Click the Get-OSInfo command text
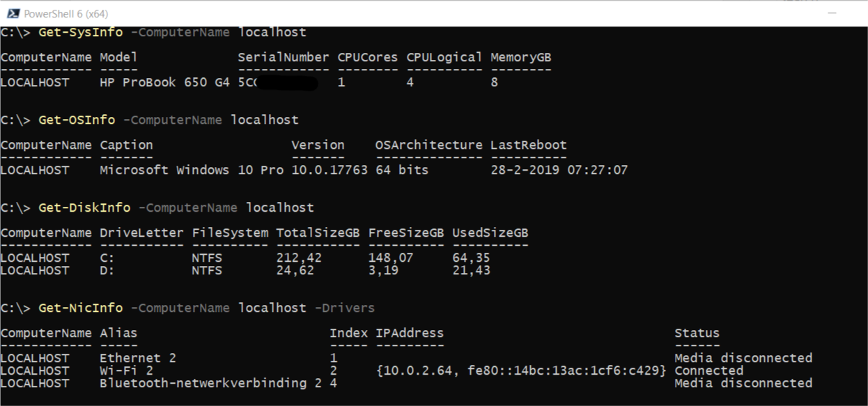This screenshot has height=406, width=868. (x=77, y=120)
